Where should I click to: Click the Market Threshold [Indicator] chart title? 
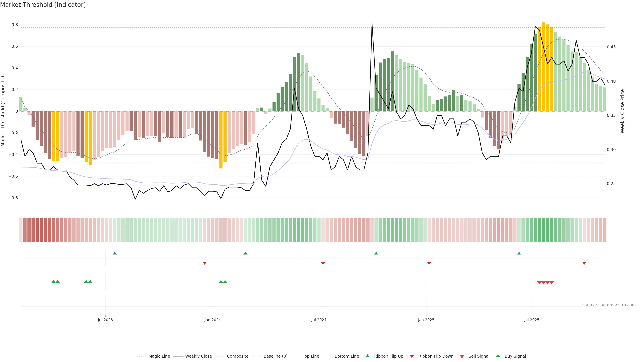coord(43,5)
